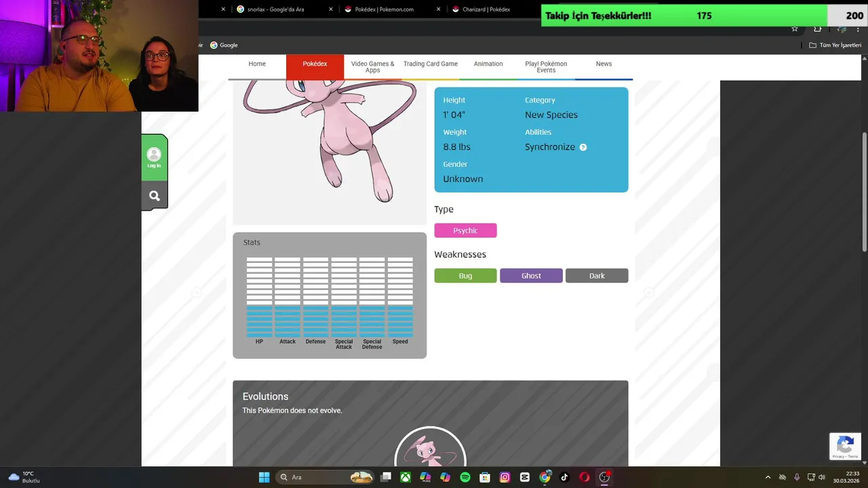Click the '8.8 lbs' weight value
Image resolution: width=868 pixels, height=488 pixels.
click(456, 147)
